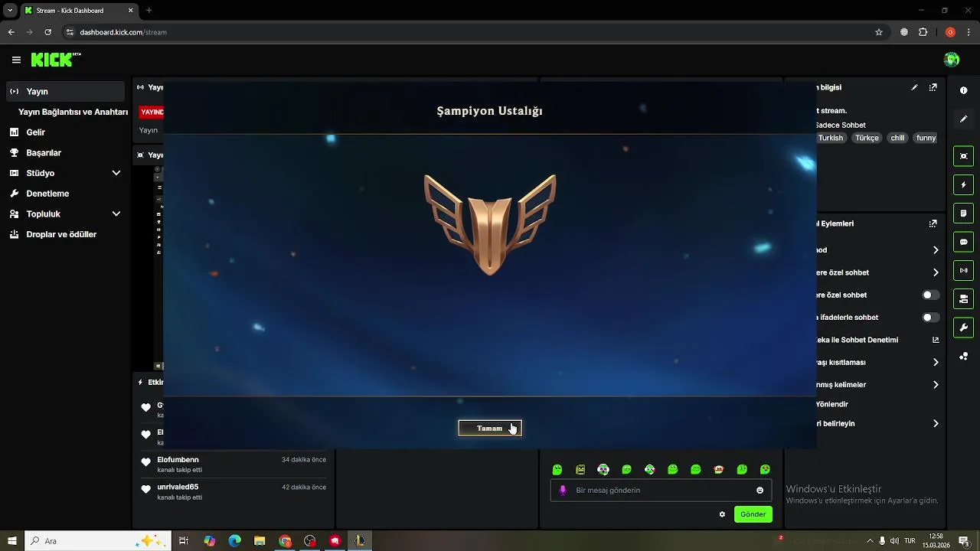The image size is (980, 551).
Task: Toggle the stream preview widget icon
Action: pyautogui.click(x=963, y=156)
